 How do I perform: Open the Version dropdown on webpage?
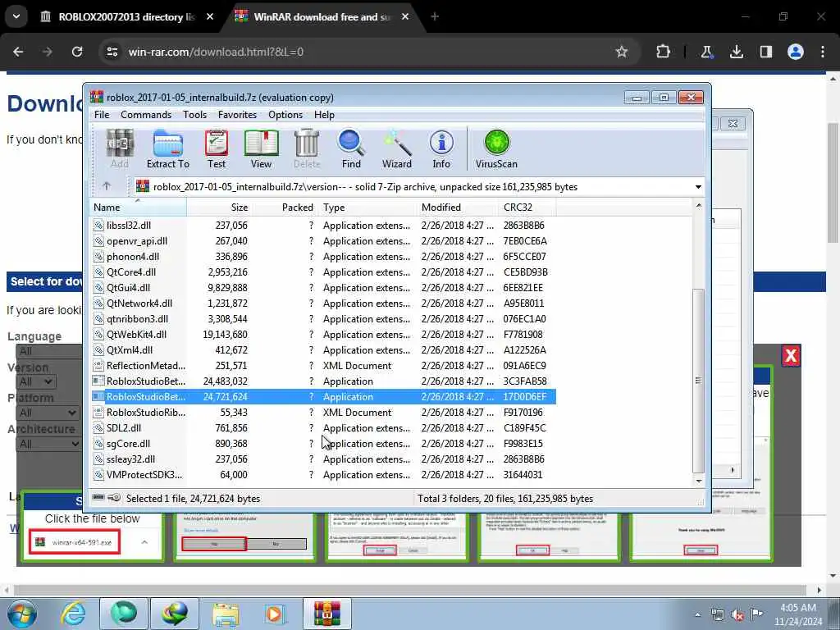pyautogui.click(x=35, y=382)
